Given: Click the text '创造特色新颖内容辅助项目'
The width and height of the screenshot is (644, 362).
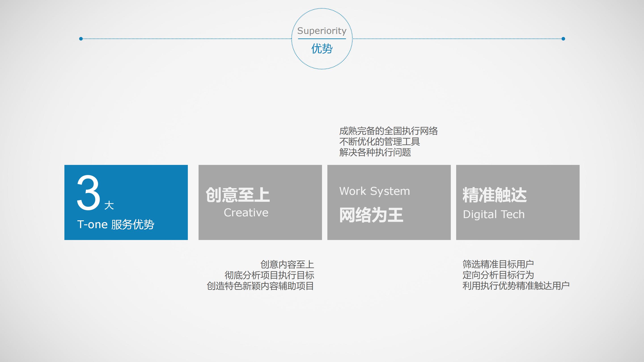Looking at the screenshot, I should [x=260, y=286].
